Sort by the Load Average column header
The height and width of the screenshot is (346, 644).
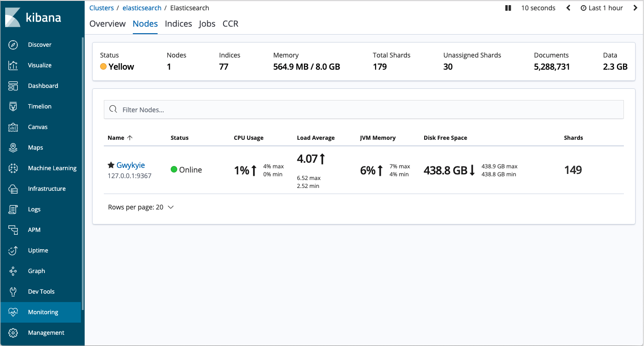(316, 138)
